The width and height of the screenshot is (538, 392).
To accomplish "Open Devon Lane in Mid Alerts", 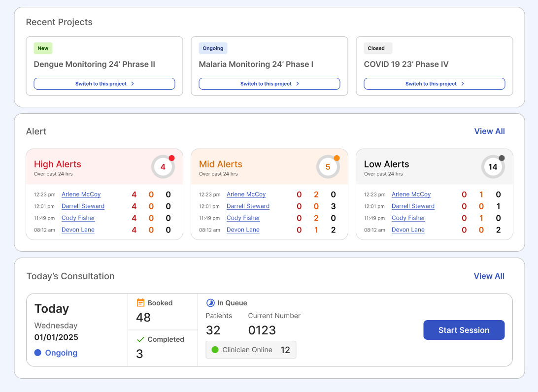I will click(x=243, y=230).
